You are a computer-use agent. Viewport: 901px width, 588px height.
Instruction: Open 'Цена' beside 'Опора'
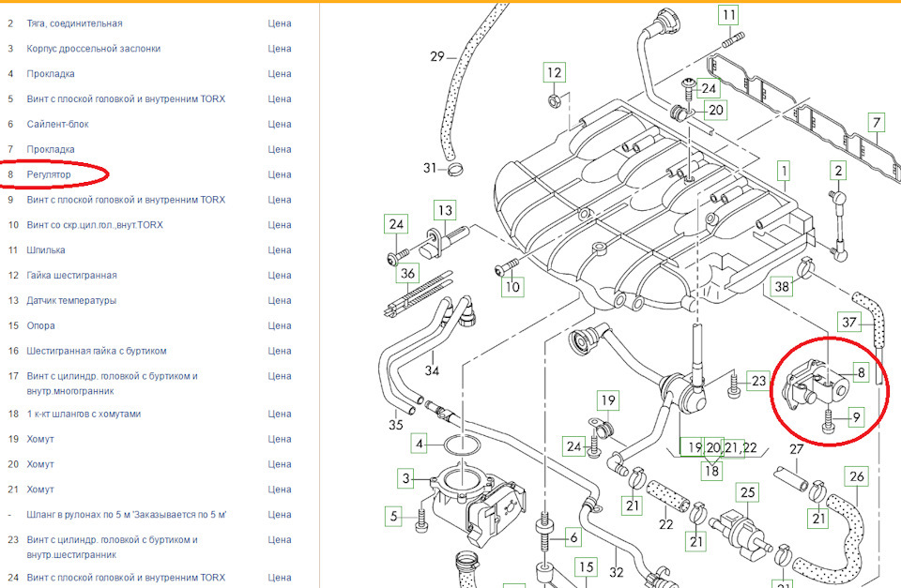tap(279, 324)
